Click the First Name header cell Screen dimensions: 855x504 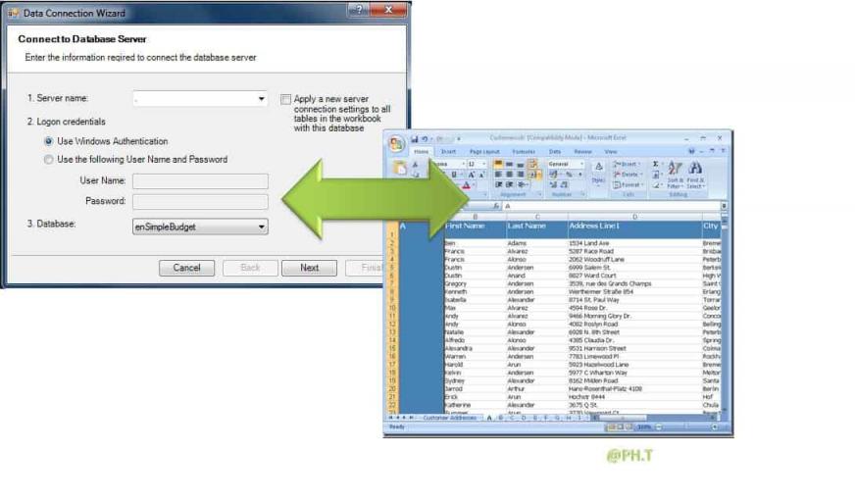475,229
